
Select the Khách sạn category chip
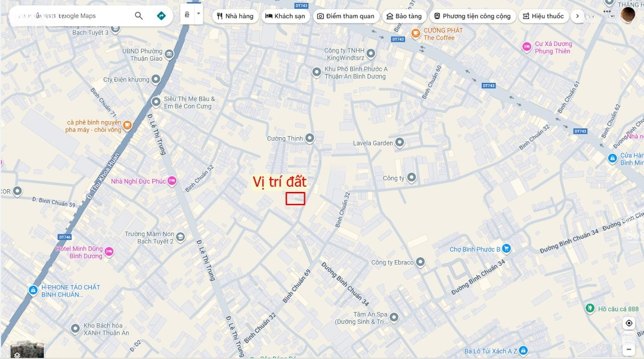(x=286, y=16)
